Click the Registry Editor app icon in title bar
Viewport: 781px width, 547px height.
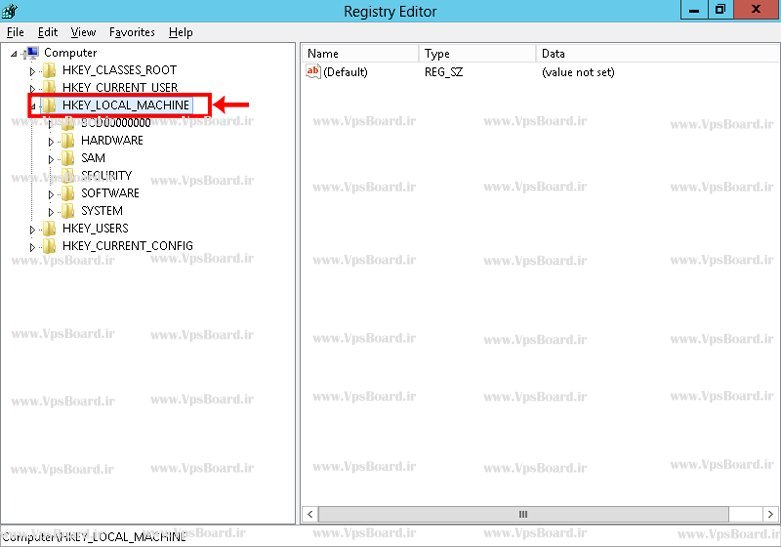(x=10, y=11)
